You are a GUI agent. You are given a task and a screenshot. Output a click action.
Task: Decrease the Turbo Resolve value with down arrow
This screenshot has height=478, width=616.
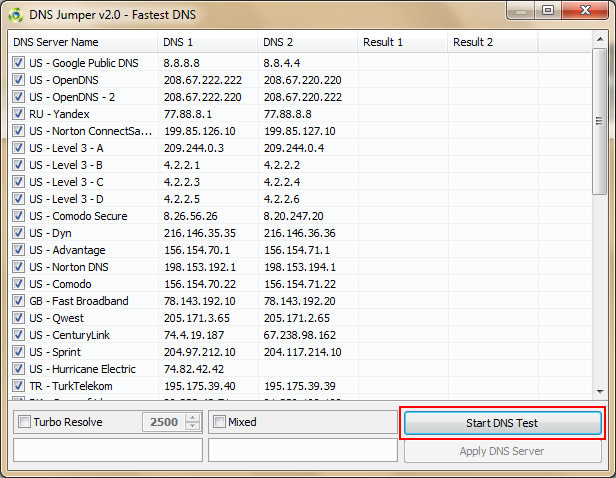coord(193,426)
